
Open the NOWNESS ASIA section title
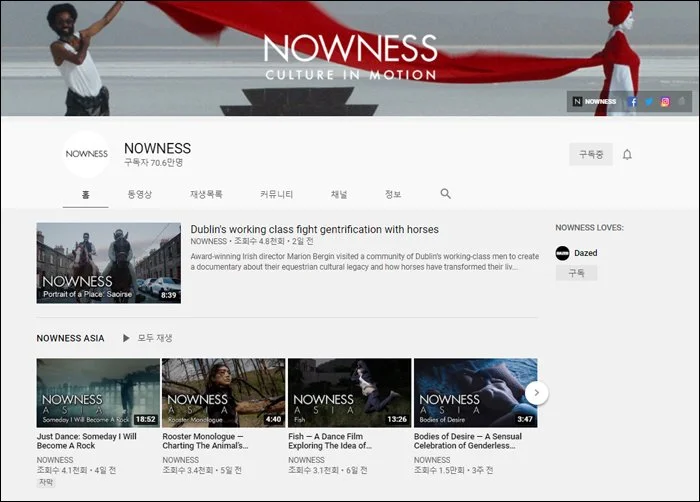tap(71, 338)
